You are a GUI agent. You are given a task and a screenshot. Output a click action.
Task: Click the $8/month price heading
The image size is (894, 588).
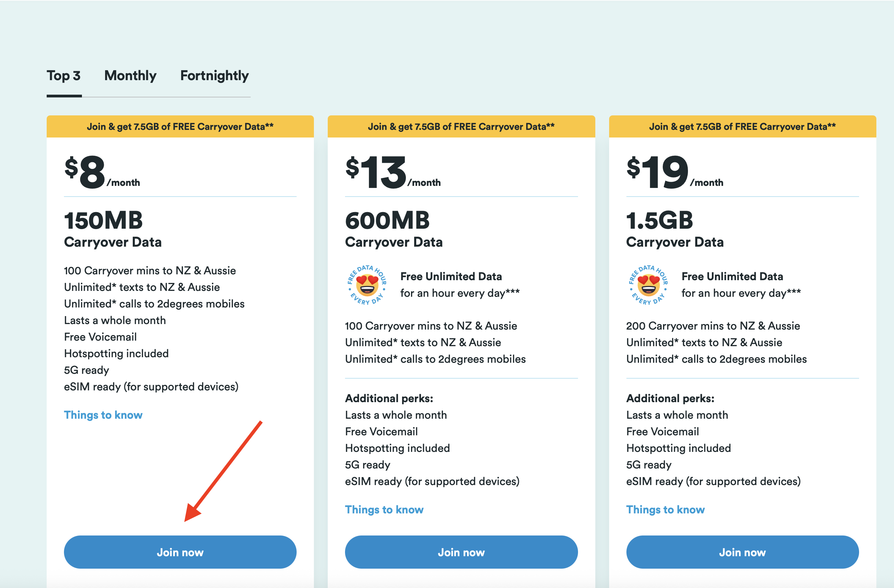pos(102,173)
